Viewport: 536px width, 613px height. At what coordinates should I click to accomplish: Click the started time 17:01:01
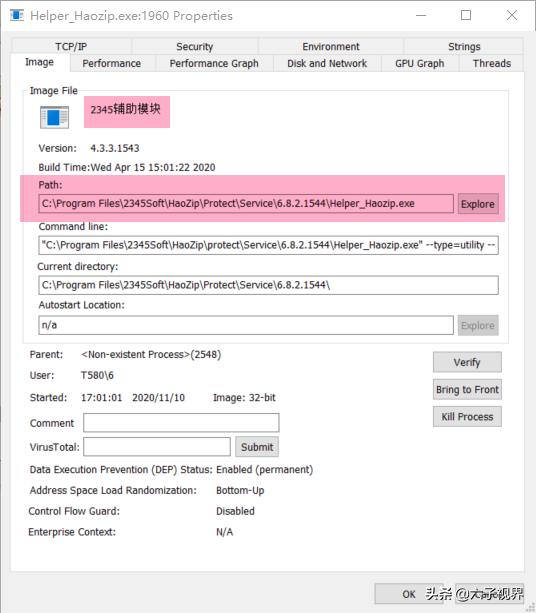tap(102, 398)
